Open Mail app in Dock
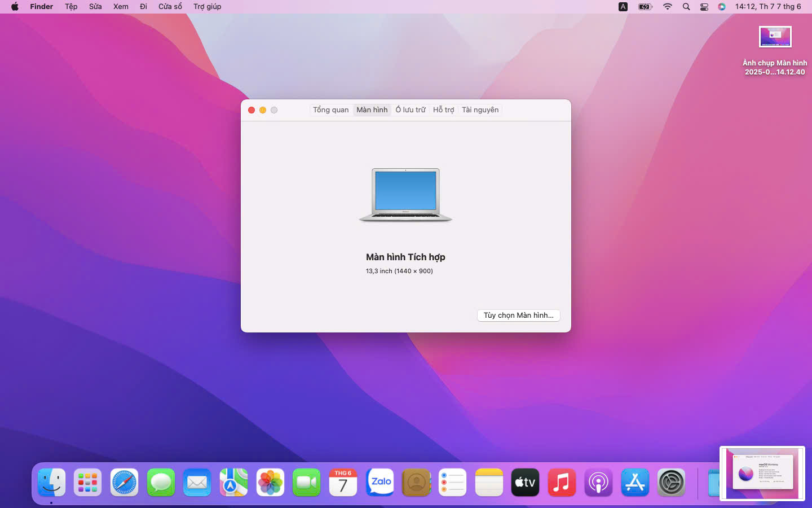 tap(197, 483)
